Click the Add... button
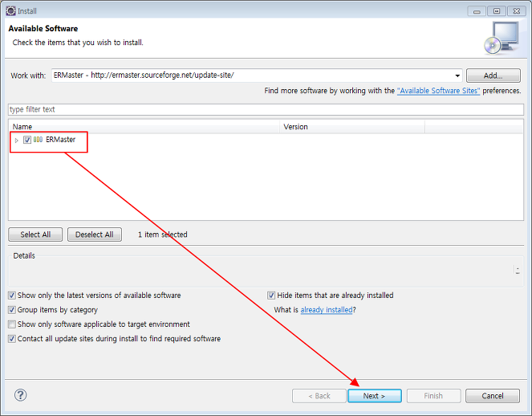 point(493,75)
